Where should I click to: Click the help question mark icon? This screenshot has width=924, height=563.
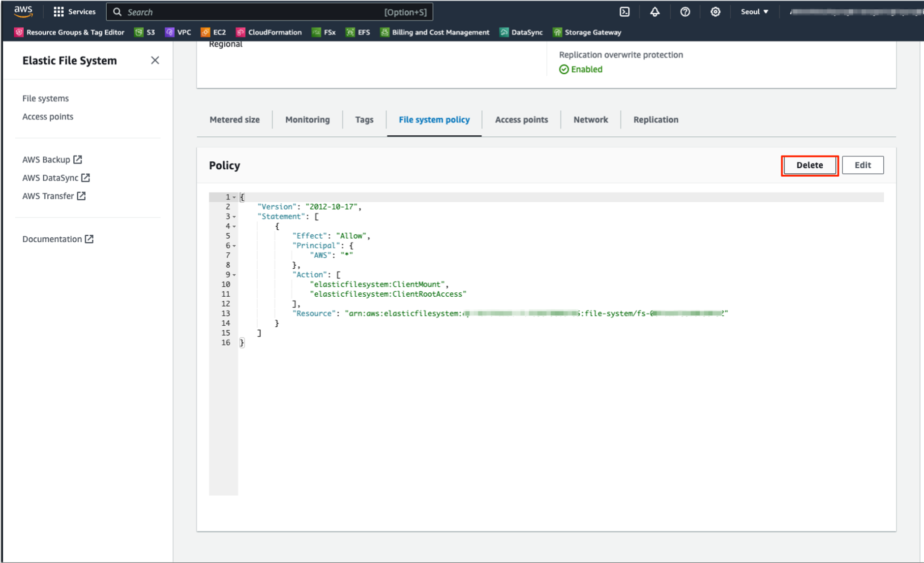(x=685, y=12)
